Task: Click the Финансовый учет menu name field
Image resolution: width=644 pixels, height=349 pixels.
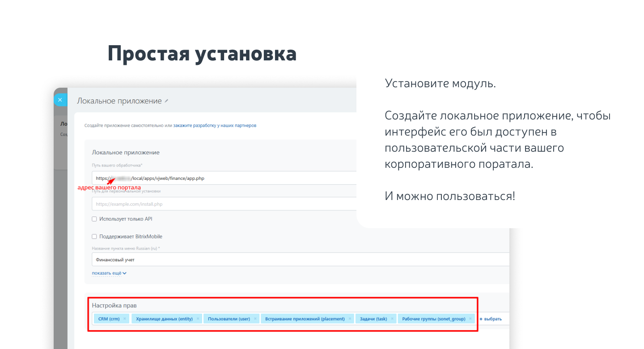Action: tap(268, 260)
